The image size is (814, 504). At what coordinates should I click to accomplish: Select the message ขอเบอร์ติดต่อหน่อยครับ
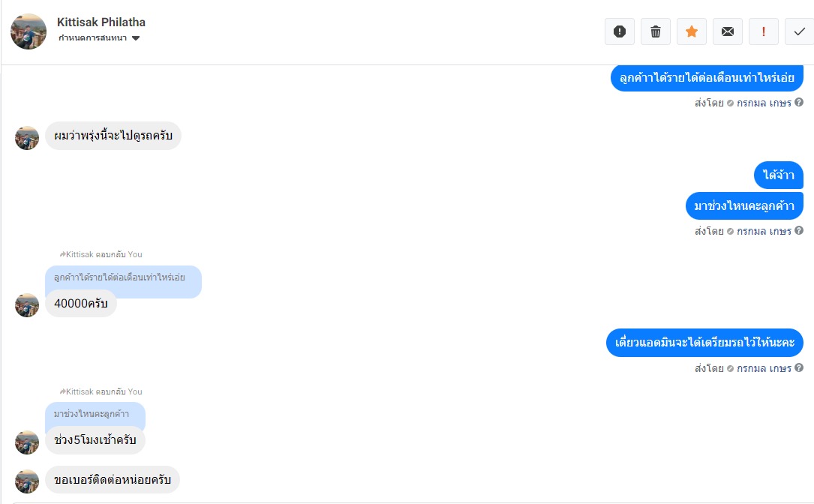click(x=113, y=480)
